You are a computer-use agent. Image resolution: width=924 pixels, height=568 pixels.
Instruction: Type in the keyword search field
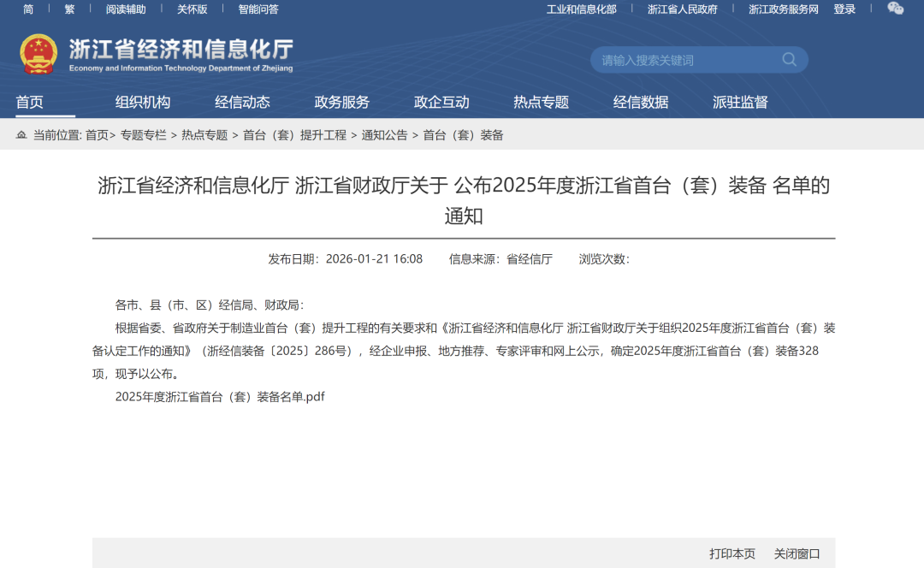(x=684, y=60)
